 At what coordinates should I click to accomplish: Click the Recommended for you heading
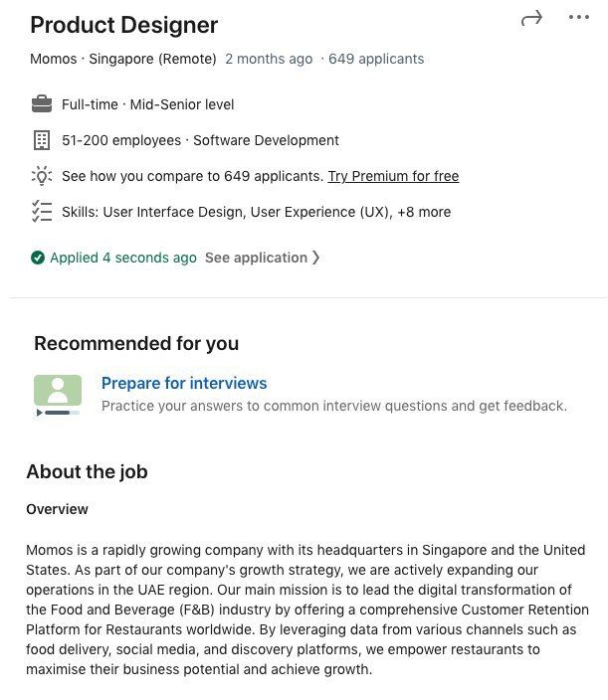tap(136, 343)
